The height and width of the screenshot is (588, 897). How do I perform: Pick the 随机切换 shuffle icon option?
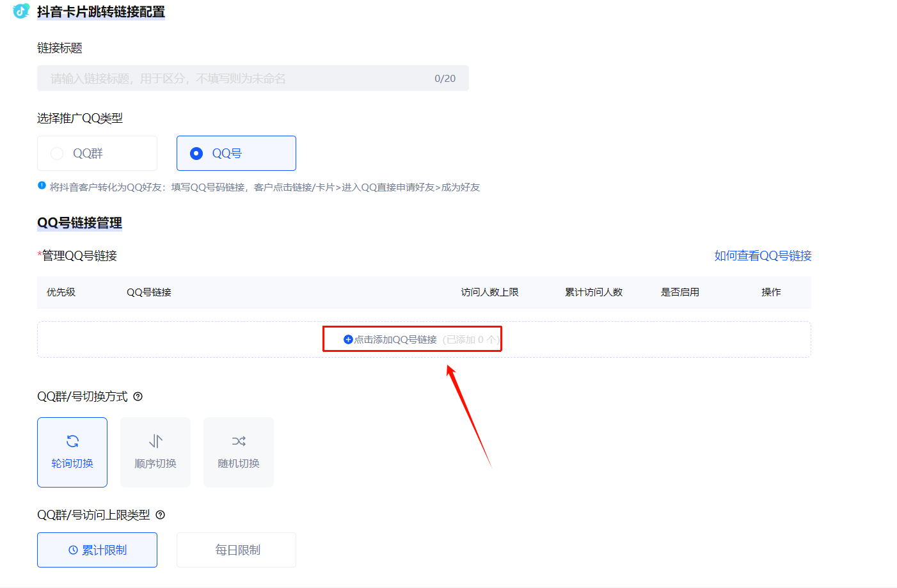(x=239, y=452)
